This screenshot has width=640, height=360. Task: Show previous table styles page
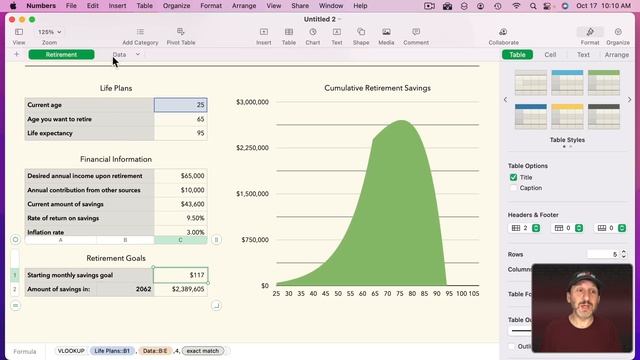click(x=505, y=100)
